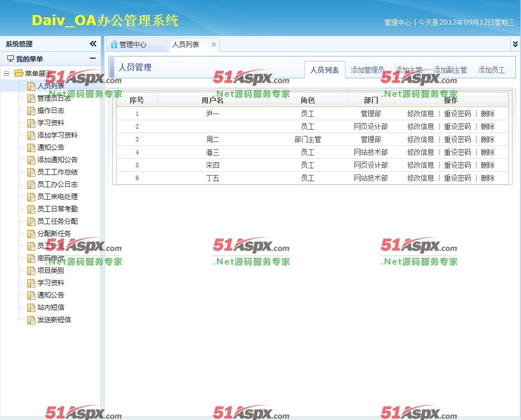521x420 pixels.
Task: Click 删除 for user 周二
Action: click(x=487, y=139)
